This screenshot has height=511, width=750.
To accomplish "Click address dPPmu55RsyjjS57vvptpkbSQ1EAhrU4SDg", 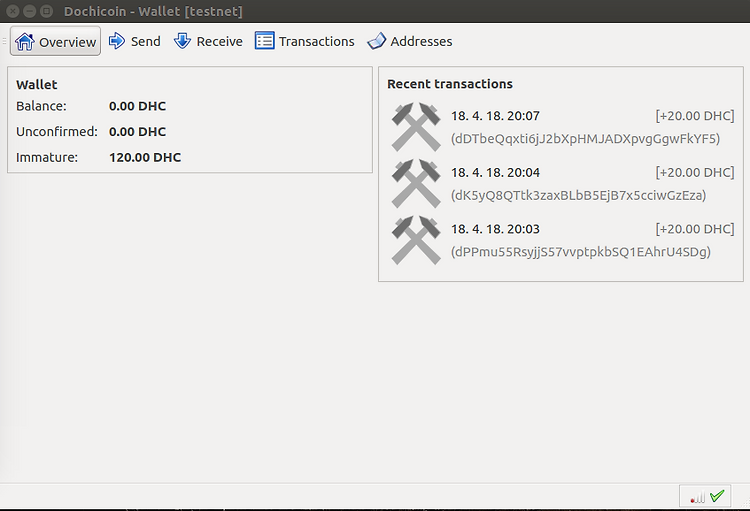I will tap(581, 252).
